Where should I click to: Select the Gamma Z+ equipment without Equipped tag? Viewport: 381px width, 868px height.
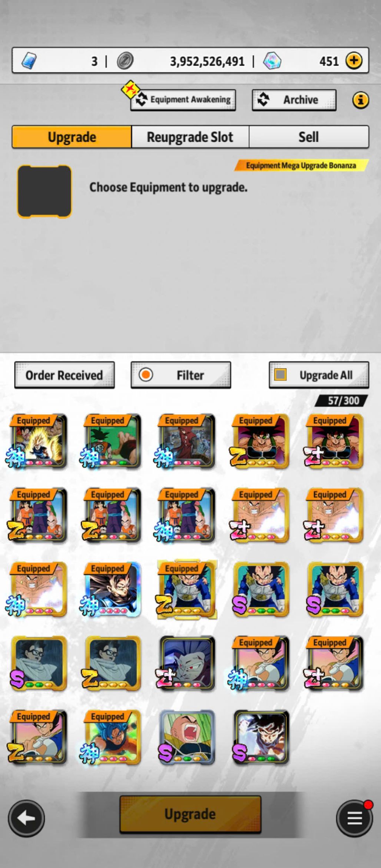coord(187,663)
